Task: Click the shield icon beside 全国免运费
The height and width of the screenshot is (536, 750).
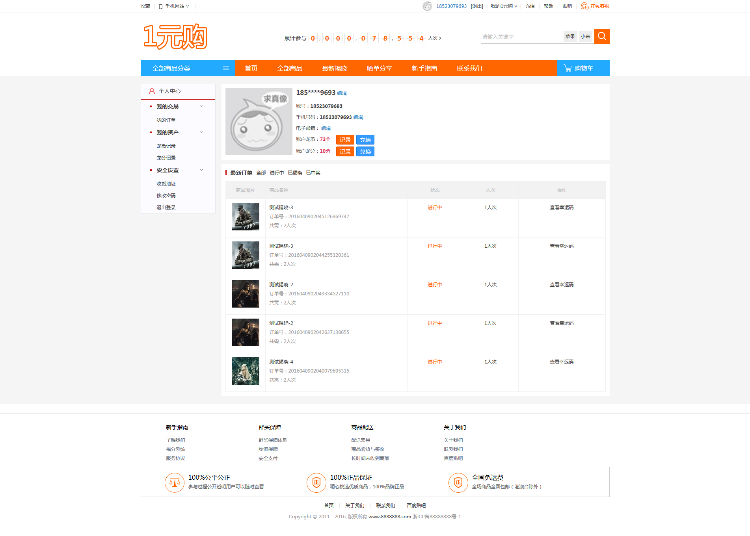Action: coord(458,482)
